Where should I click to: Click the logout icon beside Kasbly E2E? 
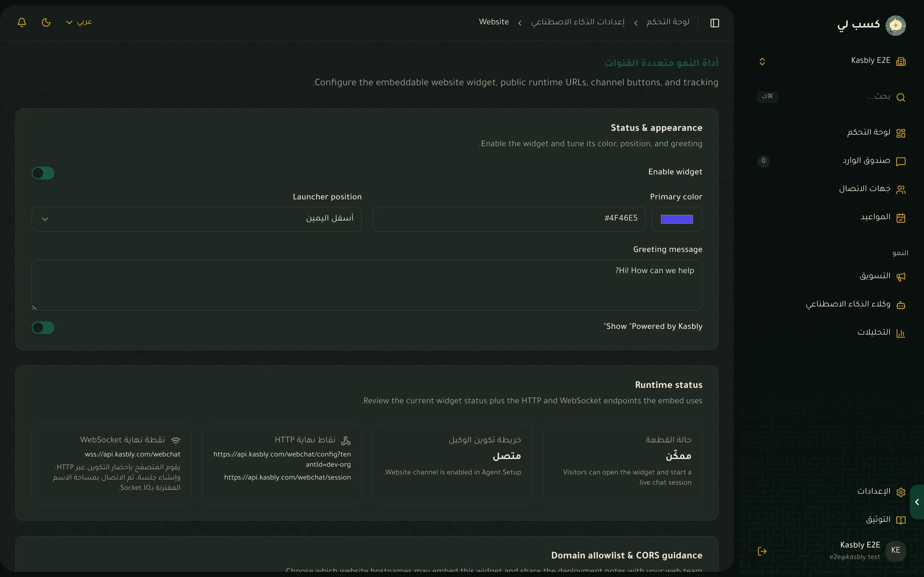[x=762, y=551]
